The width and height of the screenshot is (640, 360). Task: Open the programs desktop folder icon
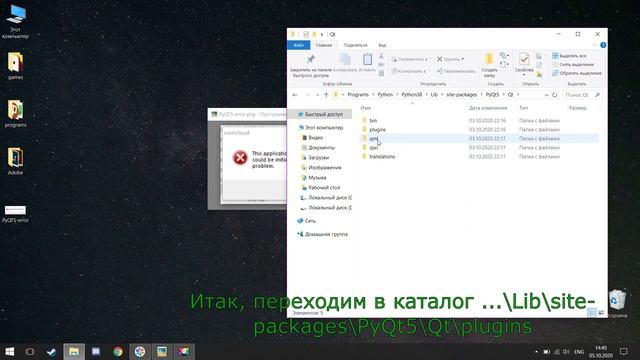coord(16,113)
